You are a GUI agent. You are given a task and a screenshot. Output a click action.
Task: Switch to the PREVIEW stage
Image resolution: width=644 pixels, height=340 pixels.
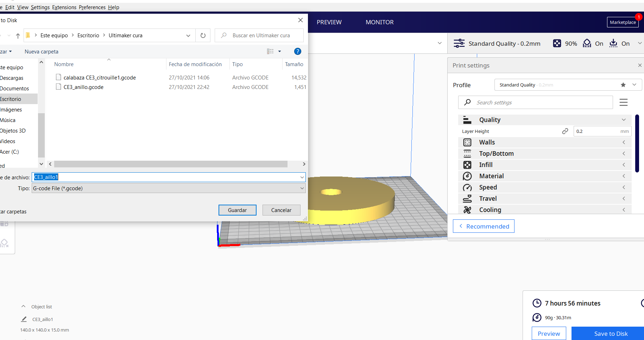[x=329, y=22]
